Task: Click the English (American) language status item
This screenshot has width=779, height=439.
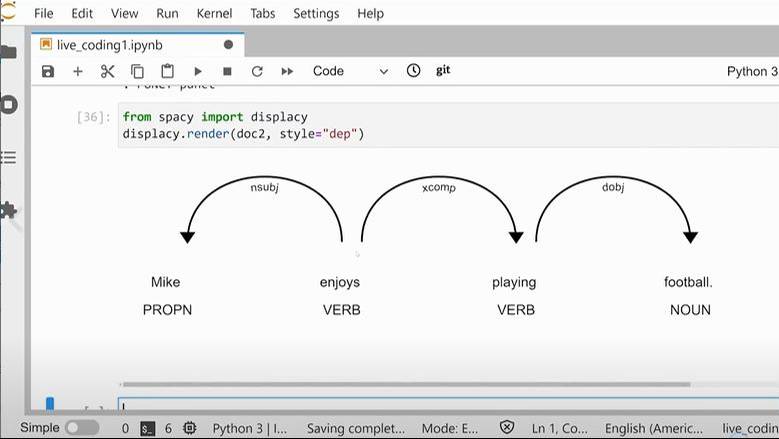Action: point(654,428)
